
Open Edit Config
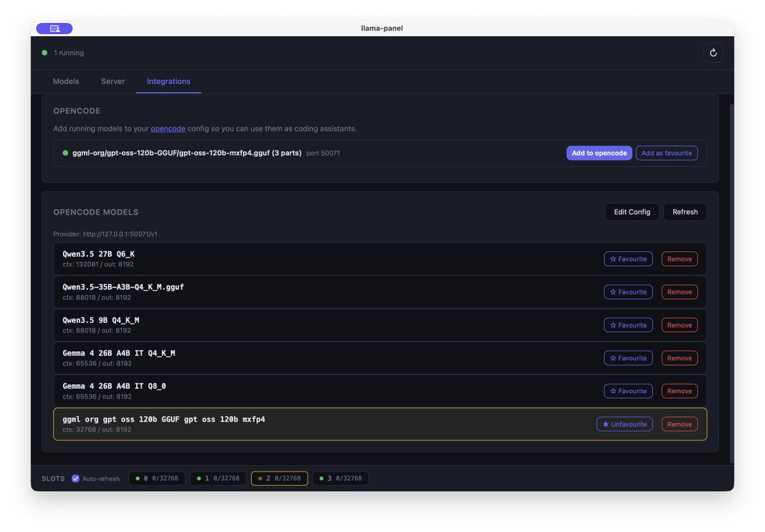click(632, 212)
